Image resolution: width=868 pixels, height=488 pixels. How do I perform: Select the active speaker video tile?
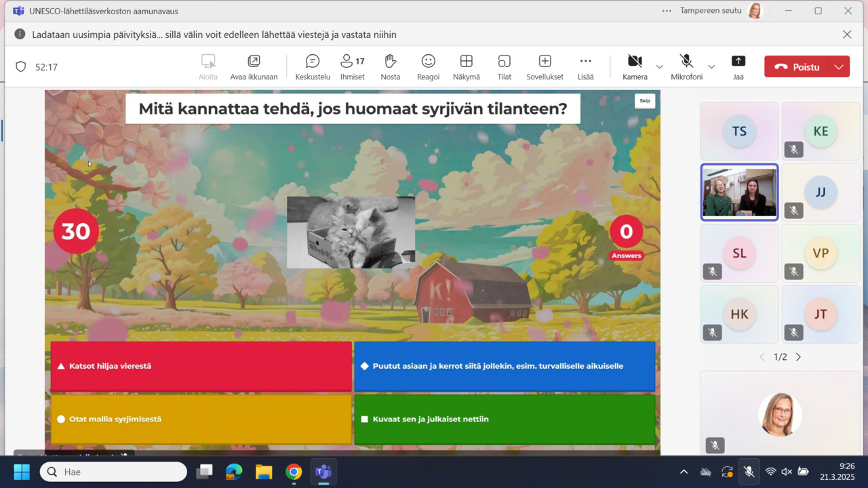[x=739, y=192]
